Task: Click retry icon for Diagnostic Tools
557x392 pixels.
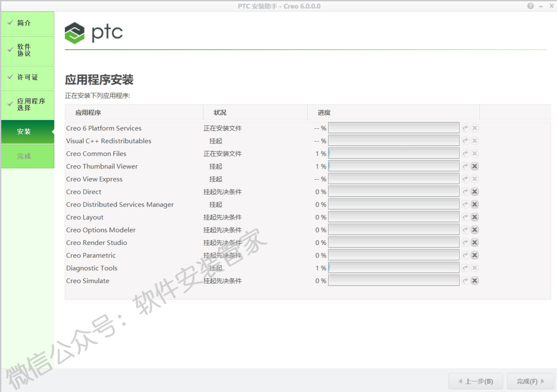Action: 466,268
